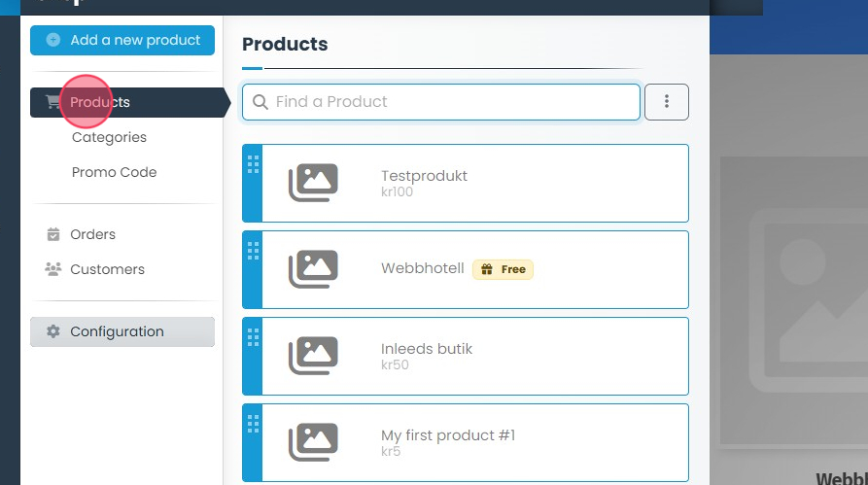Click the Configuration gear icon
Screen dimensions: 868x485
(x=53, y=331)
